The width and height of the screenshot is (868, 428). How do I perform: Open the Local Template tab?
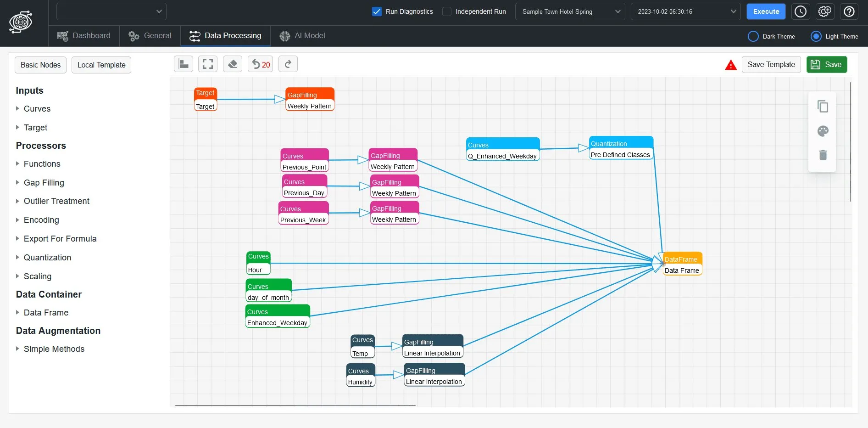[101, 65]
